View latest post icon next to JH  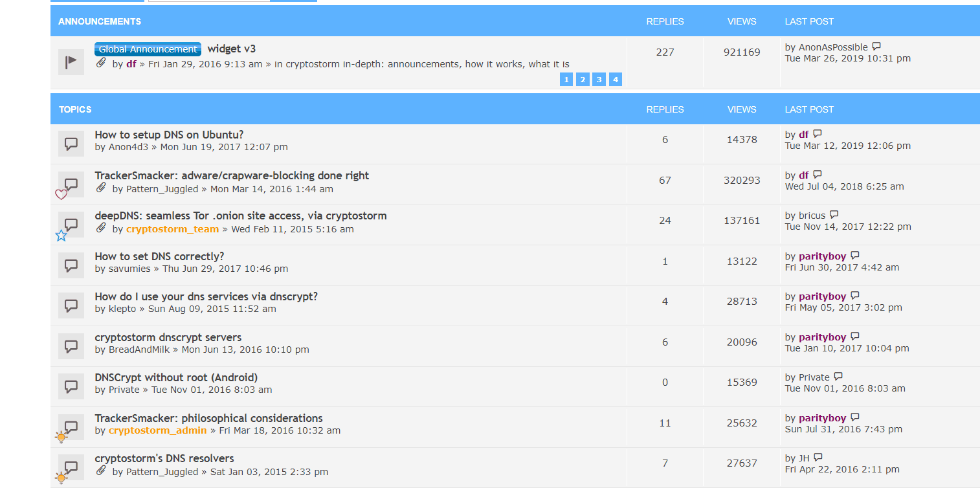coord(818,458)
